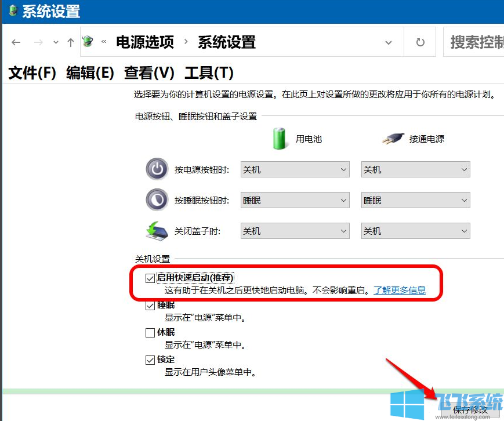Click the laptop lid icon beside 关闭盖子时
Image resolution: width=504 pixels, height=421 pixels.
[x=157, y=230]
